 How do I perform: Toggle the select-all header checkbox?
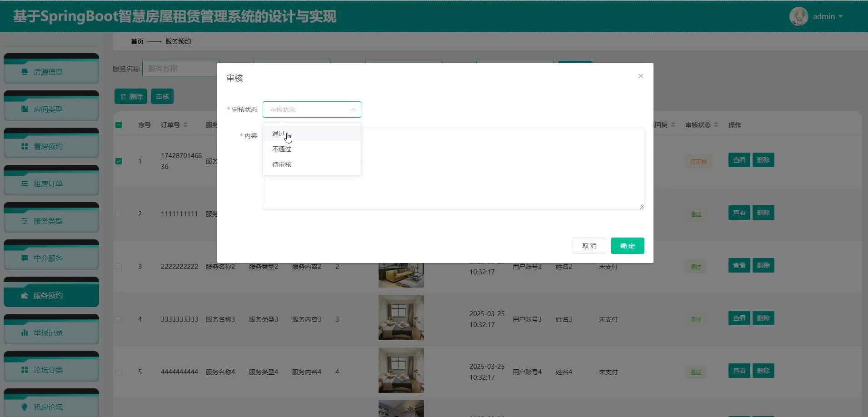tap(119, 125)
